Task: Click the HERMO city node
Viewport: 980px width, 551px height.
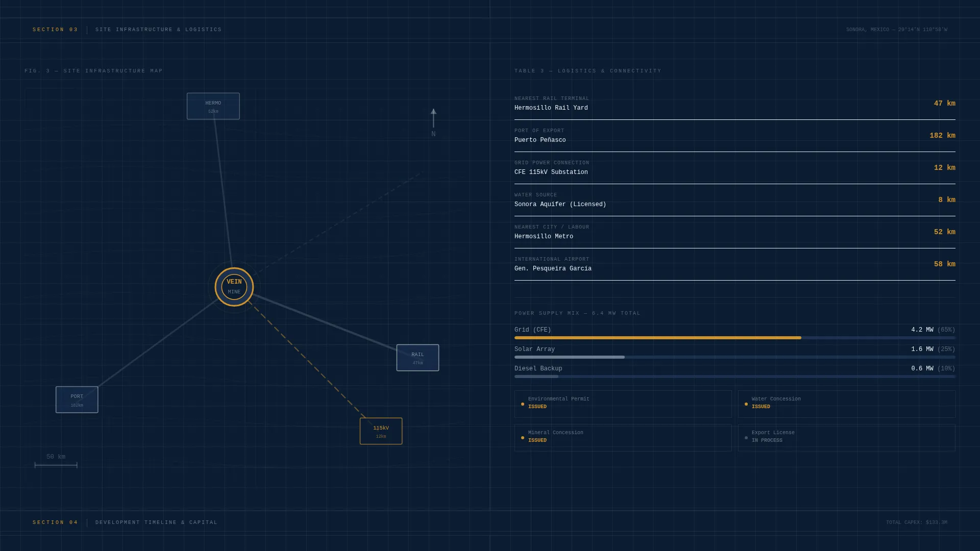Action: tap(213, 106)
